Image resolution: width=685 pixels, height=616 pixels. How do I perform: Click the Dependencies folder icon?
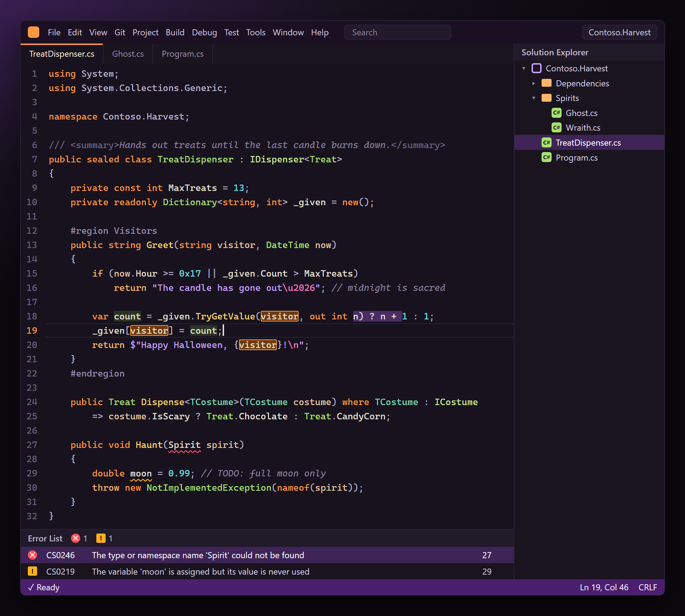pos(546,83)
